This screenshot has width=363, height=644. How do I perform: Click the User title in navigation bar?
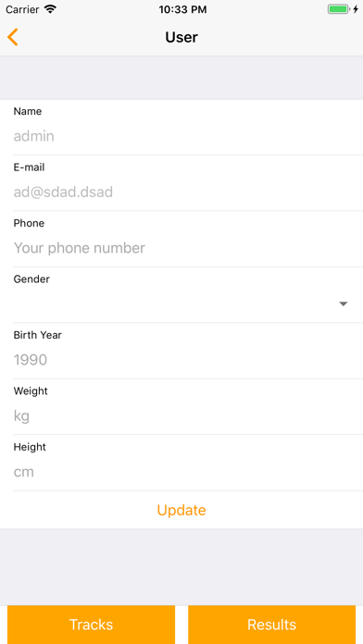click(181, 37)
